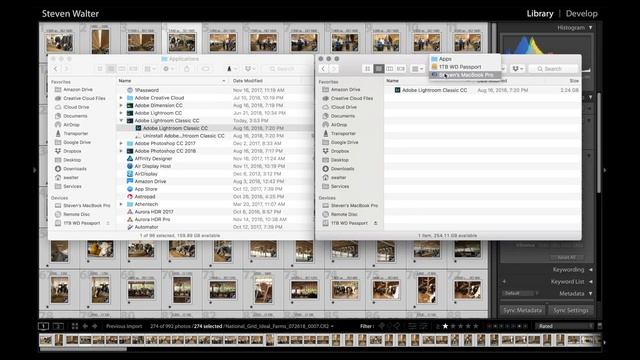Switch front Finder window to gallery view
This screenshot has width=640, height=360.
(401, 69)
